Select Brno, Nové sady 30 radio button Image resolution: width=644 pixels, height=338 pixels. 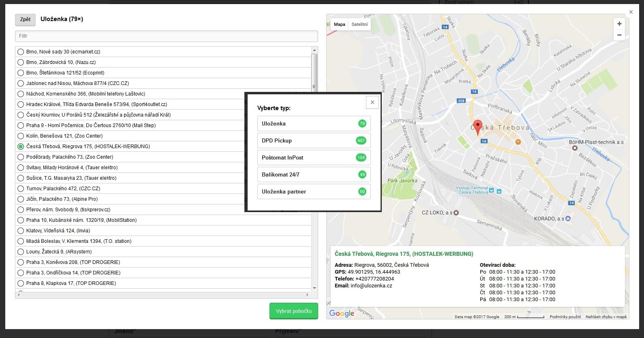pyautogui.click(x=21, y=52)
